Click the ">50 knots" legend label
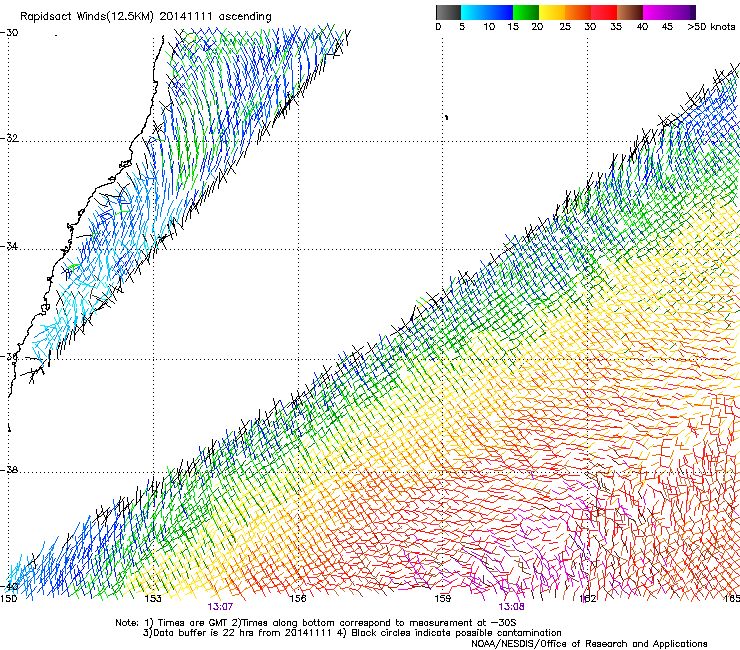Image resolution: width=740 pixels, height=650 pixels. [x=711, y=27]
